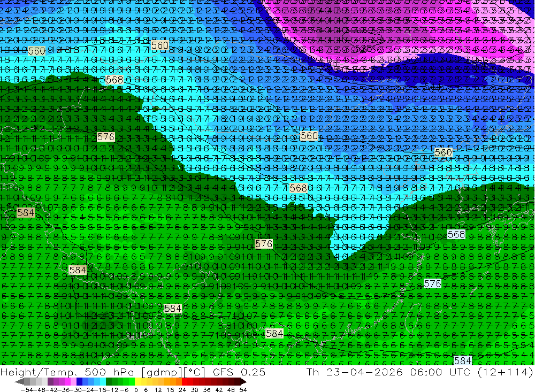The image size is (535, 392).
Task: Pick the dark navy blue legend swatch
Action: click(x=79, y=382)
